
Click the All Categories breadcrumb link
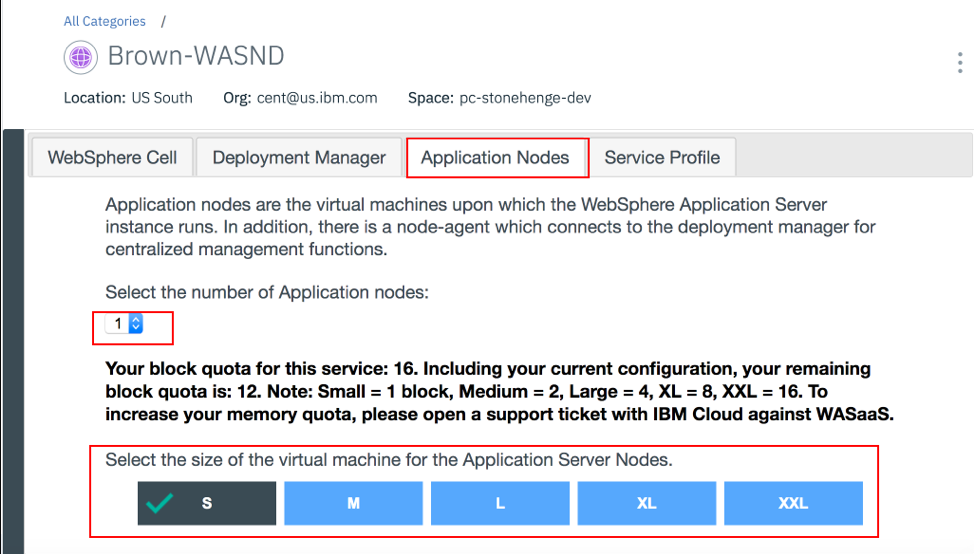click(x=104, y=21)
